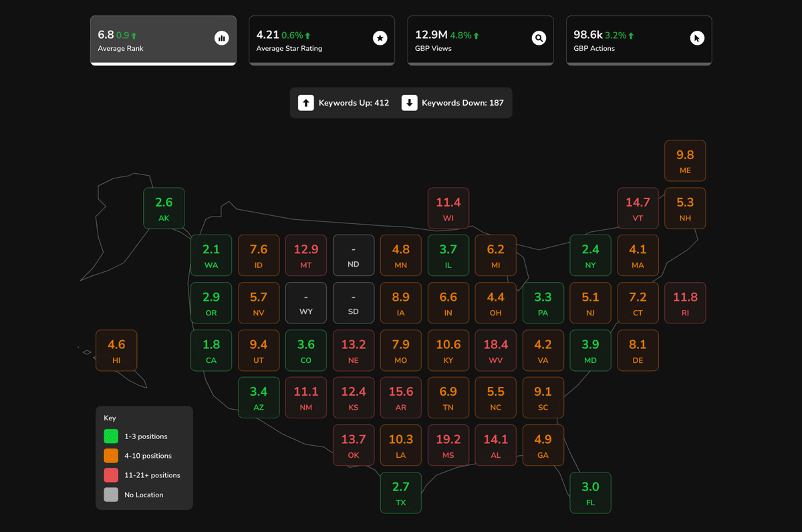Select the AK state tile
This screenshot has height=532, width=802.
(x=164, y=209)
